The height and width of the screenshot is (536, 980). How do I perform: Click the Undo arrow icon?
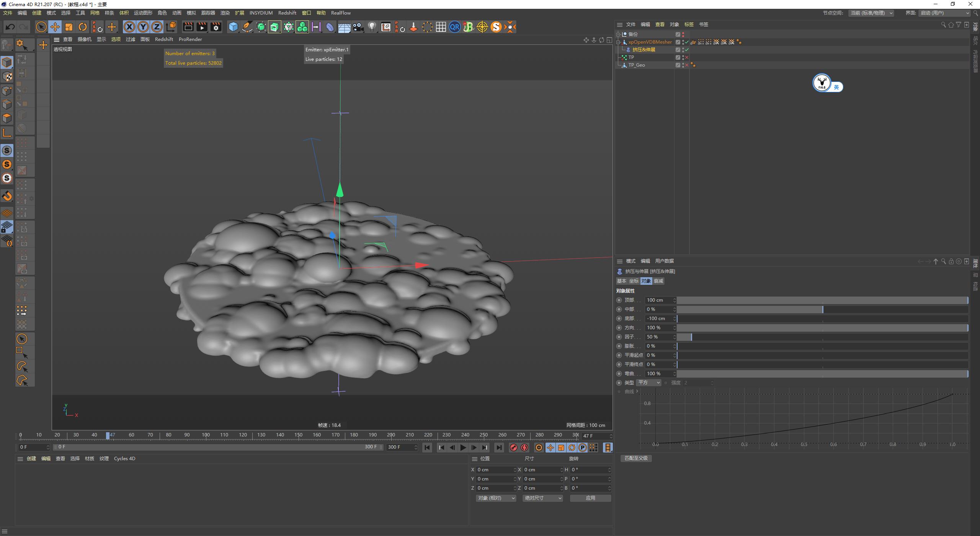pyautogui.click(x=10, y=26)
